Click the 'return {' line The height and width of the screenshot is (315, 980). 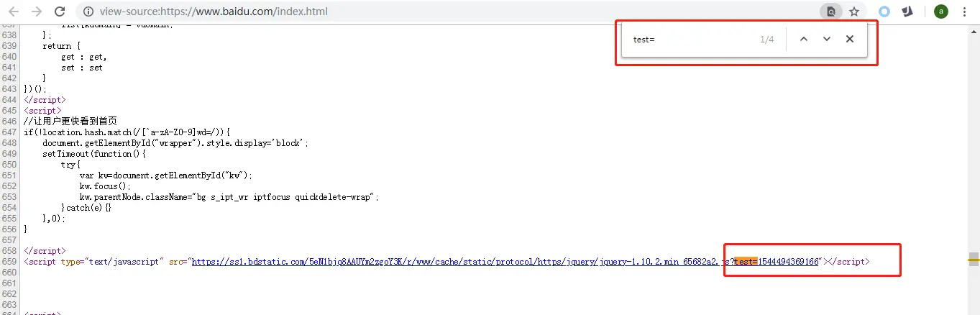click(x=61, y=46)
